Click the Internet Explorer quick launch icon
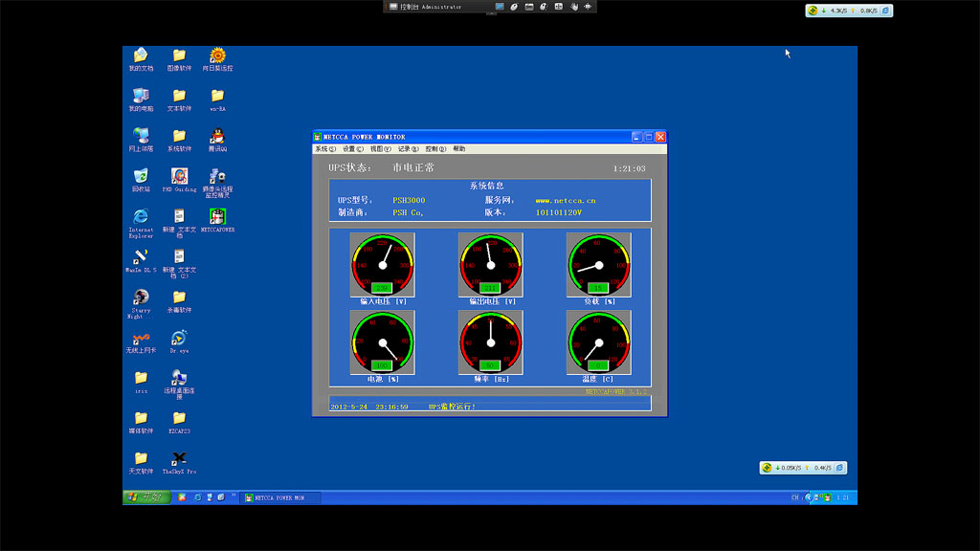Viewport: 980px width, 551px height. [x=197, y=497]
